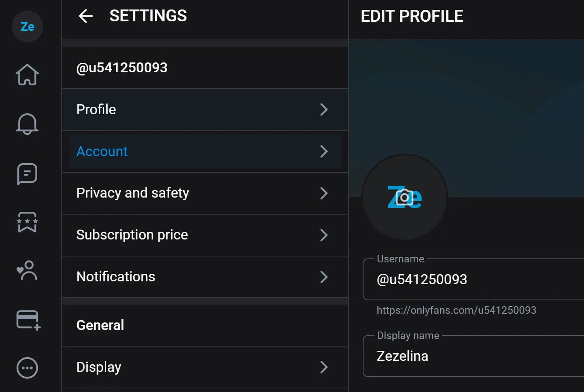Expand Privacy and safety settings

(205, 193)
